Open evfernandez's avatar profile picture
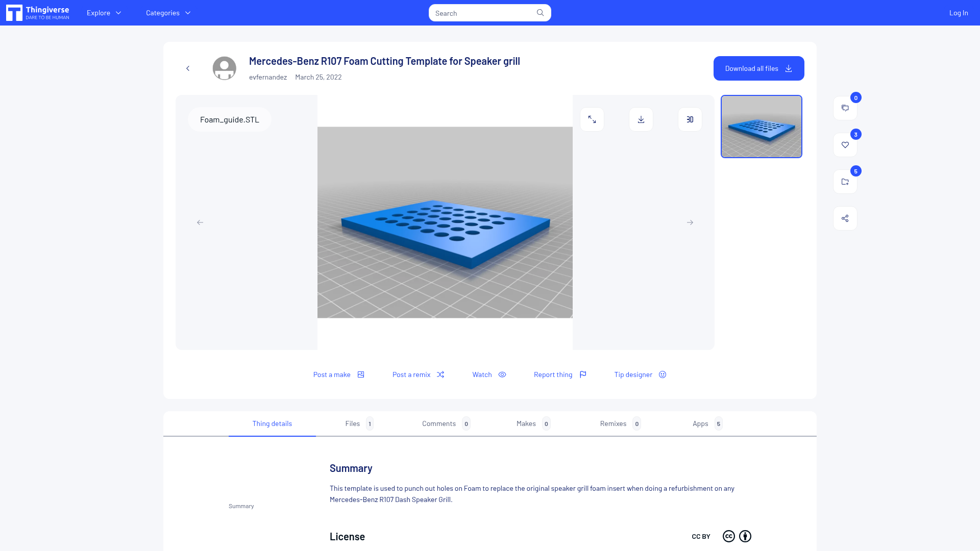The image size is (980, 551). click(x=225, y=68)
